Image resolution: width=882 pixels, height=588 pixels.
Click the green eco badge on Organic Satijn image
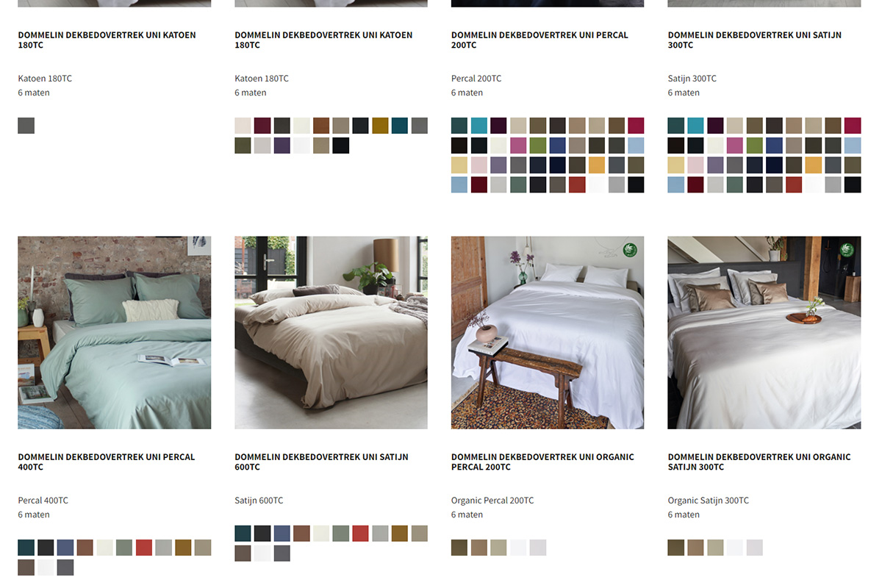tap(847, 249)
